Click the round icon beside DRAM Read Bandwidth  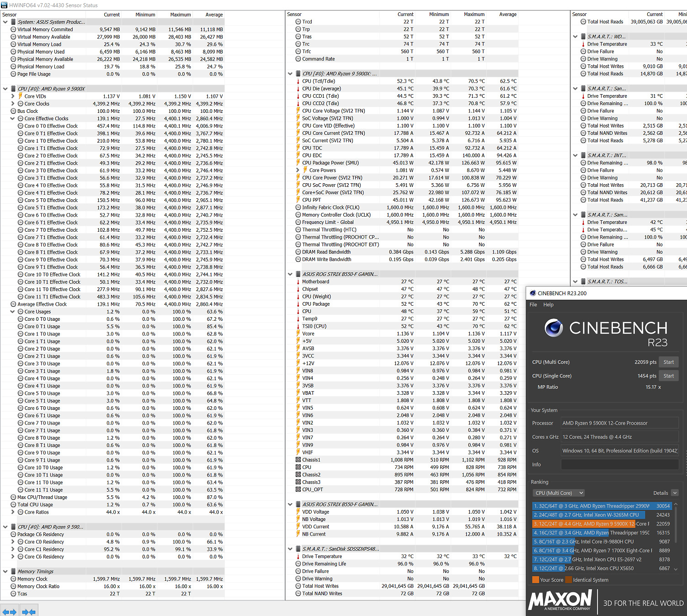pos(298,252)
